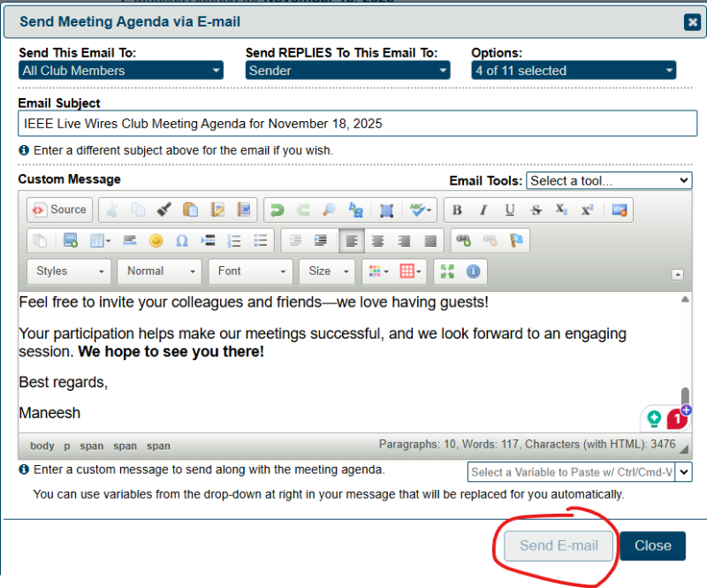Click the Close button
Viewport: 707px width, 588px height.
(x=653, y=546)
